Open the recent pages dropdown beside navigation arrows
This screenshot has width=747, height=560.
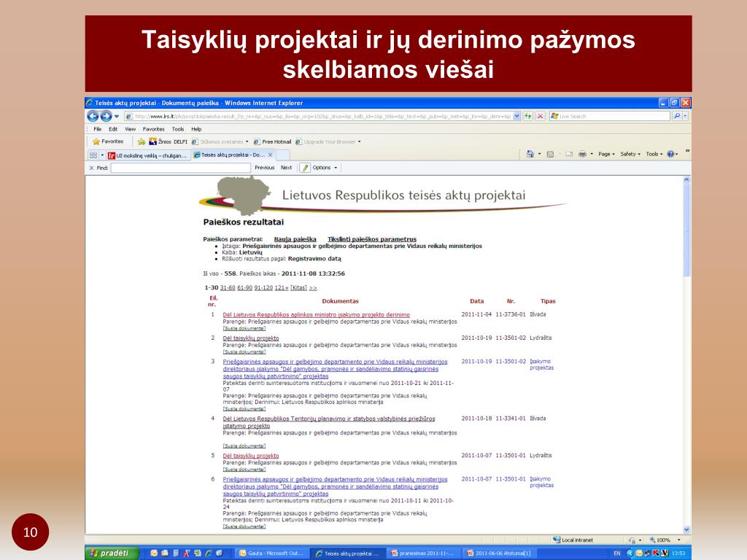(116, 116)
